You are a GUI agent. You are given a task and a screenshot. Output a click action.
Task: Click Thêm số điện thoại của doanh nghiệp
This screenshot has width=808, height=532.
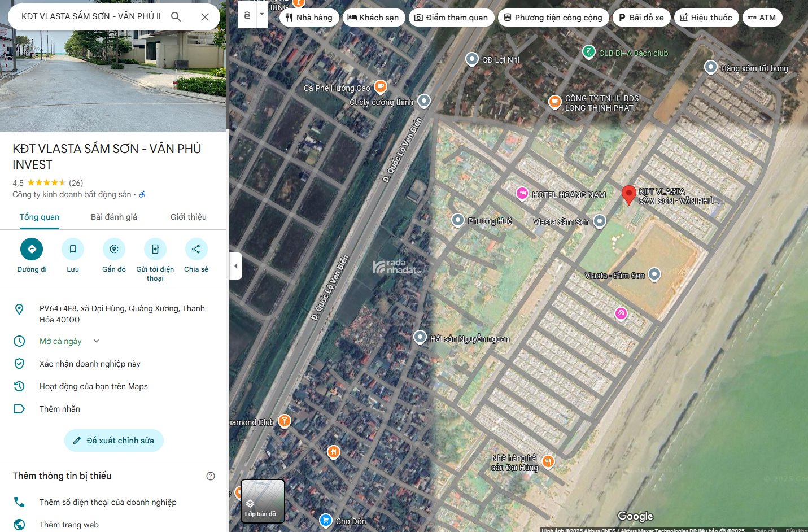click(113, 502)
